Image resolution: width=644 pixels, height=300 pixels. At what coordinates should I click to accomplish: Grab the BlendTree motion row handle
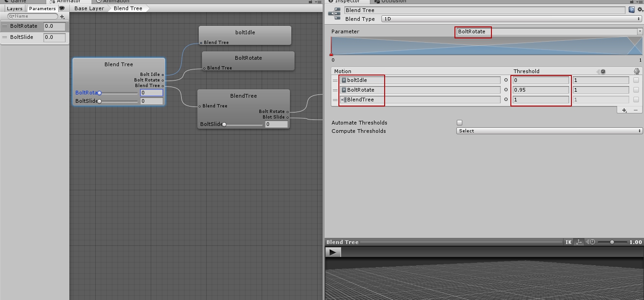[335, 100]
